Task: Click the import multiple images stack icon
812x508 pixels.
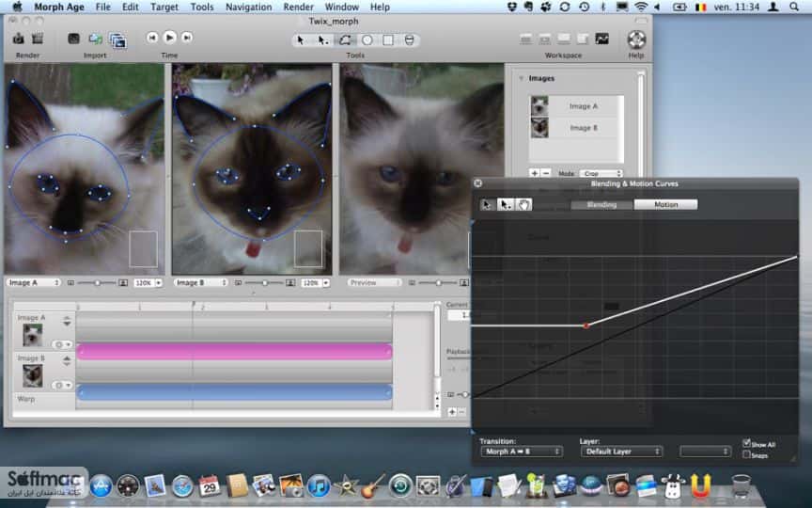Action: [118, 40]
